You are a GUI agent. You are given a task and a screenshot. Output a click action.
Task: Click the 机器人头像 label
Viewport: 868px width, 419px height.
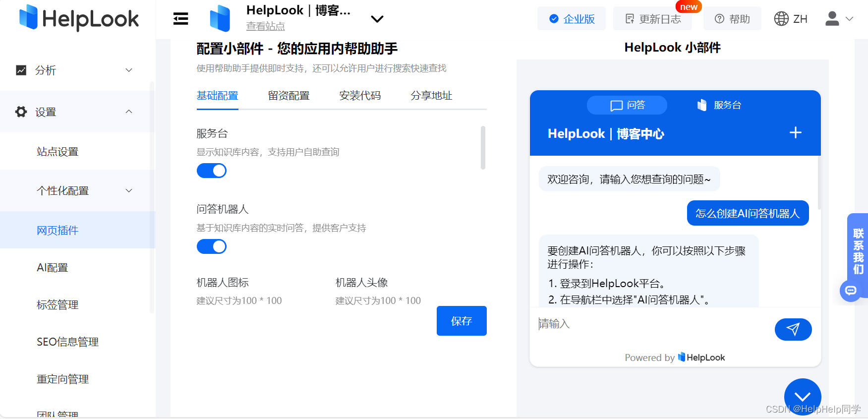click(361, 283)
